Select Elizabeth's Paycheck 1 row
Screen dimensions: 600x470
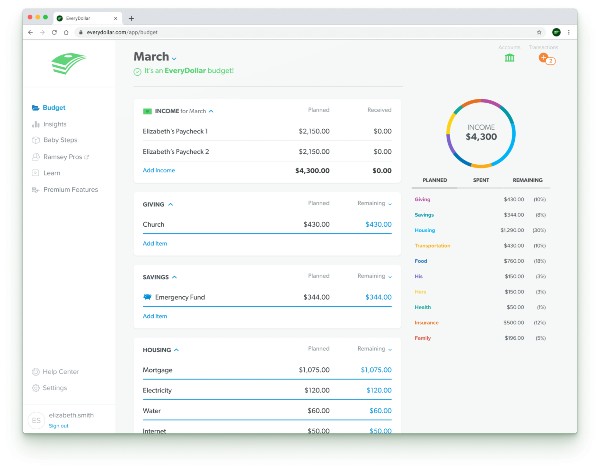(267, 131)
